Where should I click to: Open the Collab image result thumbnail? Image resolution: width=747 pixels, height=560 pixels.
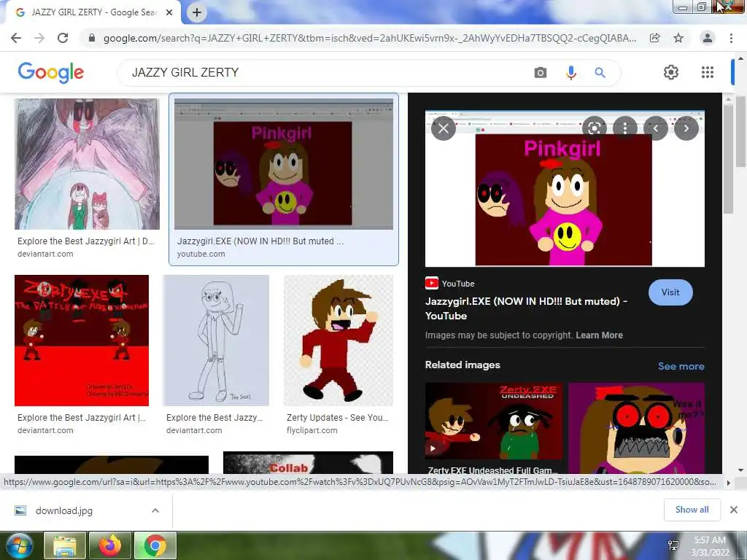coord(308,463)
